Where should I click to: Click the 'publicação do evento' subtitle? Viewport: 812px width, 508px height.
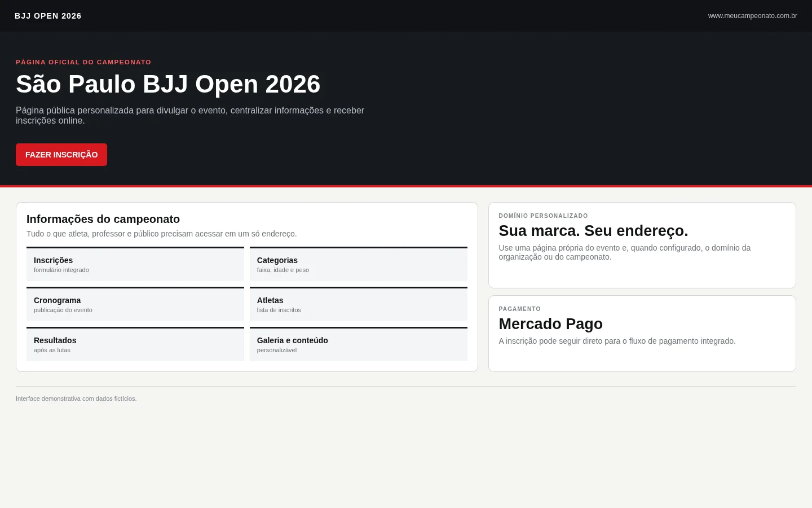[x=63, y=310]
